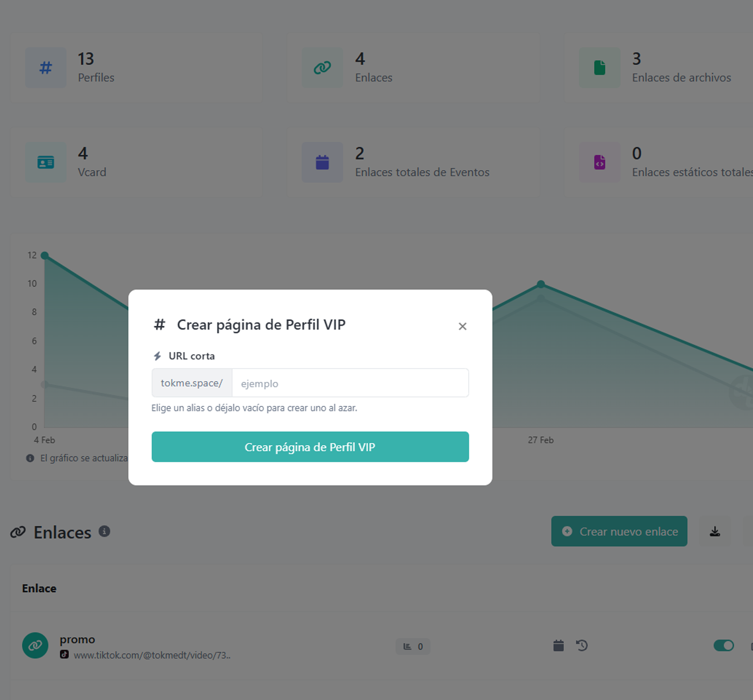This screenshot has width=753, height=700.
Task: Toggle the promo link switch
Action: pyautogui.click(x=723, y=645)
